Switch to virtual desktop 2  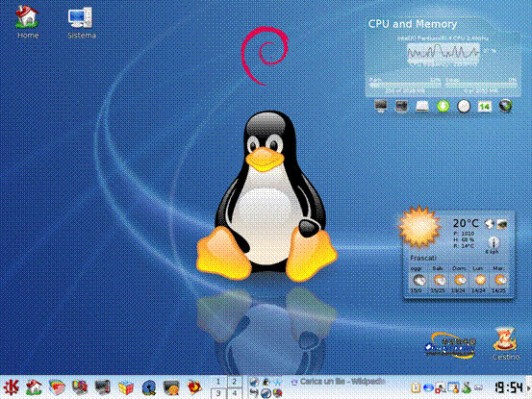235,382
